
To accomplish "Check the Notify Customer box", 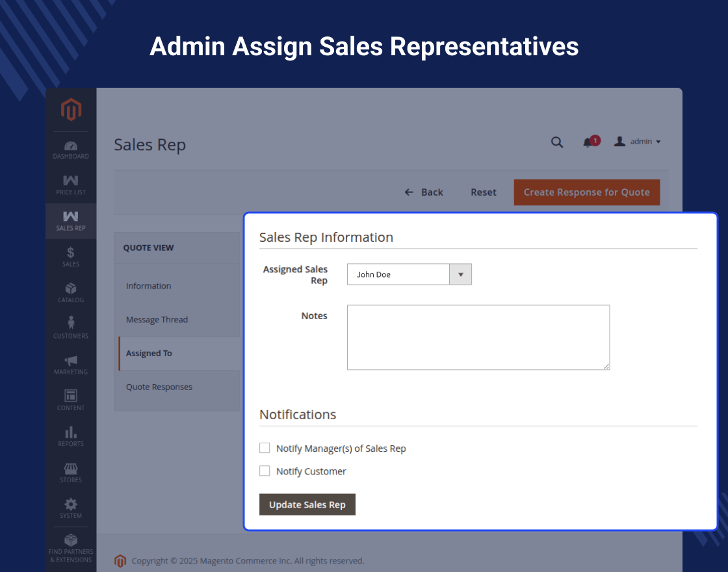I will point(265,471).
